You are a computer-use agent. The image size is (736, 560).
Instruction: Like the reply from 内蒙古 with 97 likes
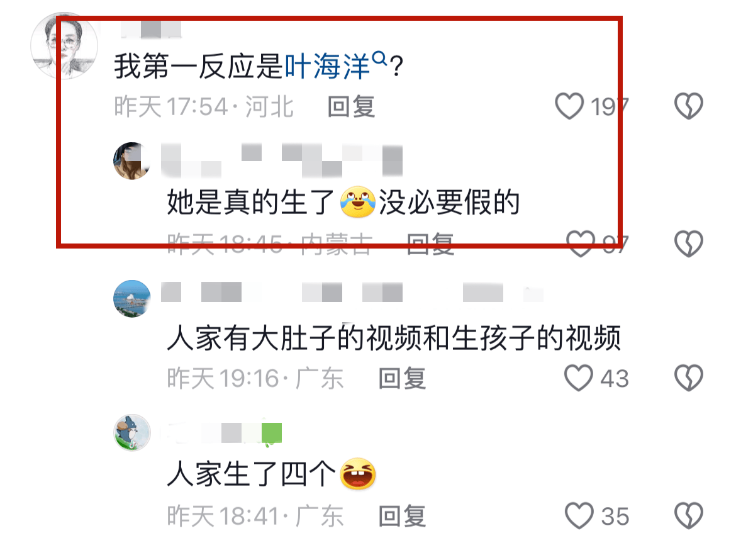[x=580, y=243]
